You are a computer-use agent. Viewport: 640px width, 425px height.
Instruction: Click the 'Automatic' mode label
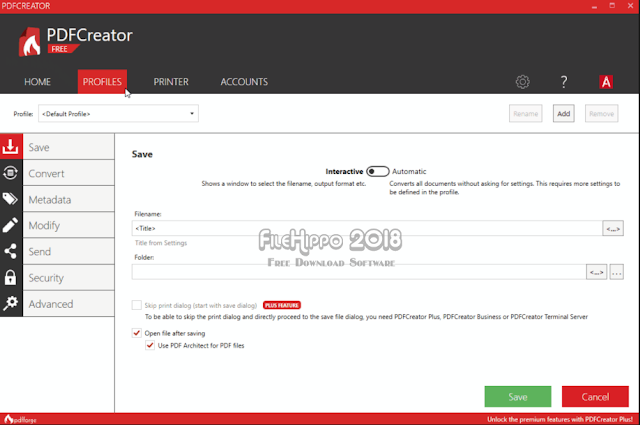pos(409,171)
